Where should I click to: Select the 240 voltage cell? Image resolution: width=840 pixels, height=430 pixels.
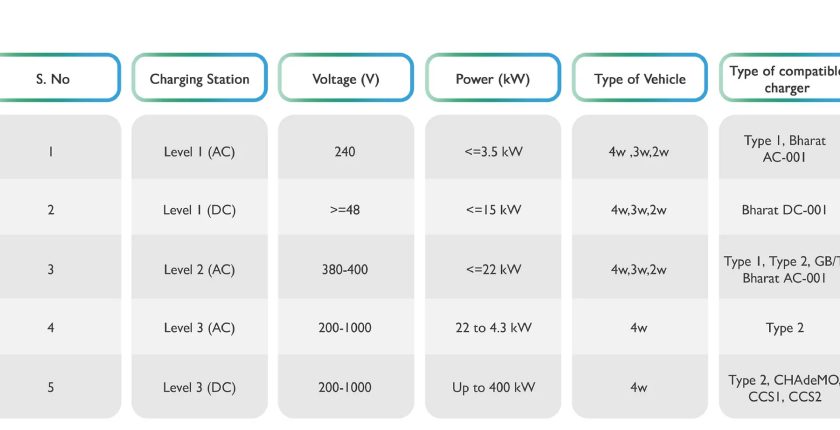tap(345, 152)
